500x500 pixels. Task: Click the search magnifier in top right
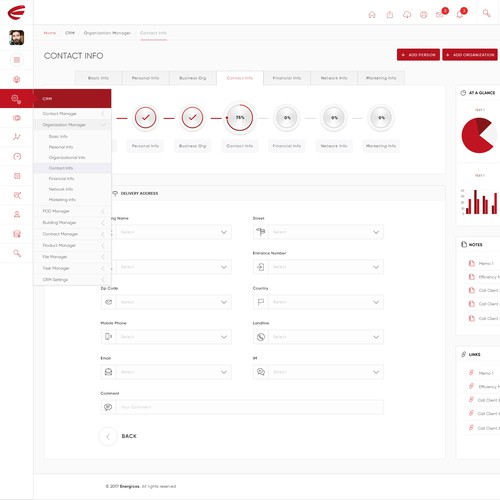pos(486,13)
